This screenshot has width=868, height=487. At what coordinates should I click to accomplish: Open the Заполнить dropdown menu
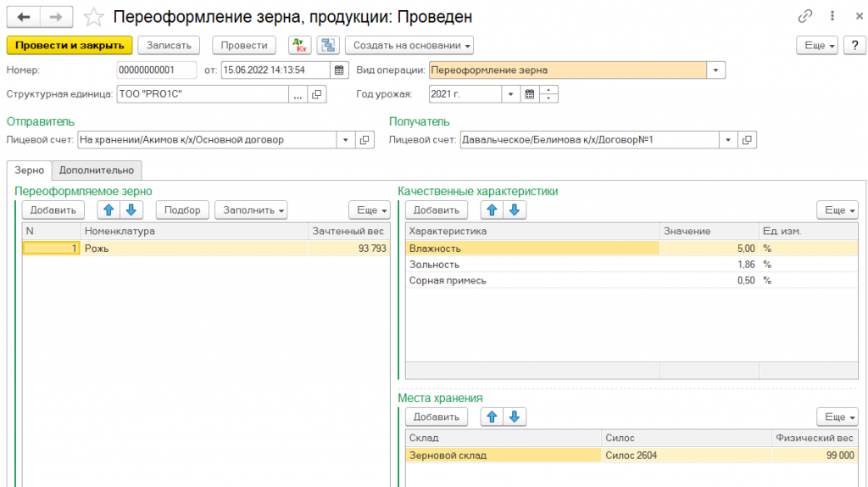pos(251,210)
